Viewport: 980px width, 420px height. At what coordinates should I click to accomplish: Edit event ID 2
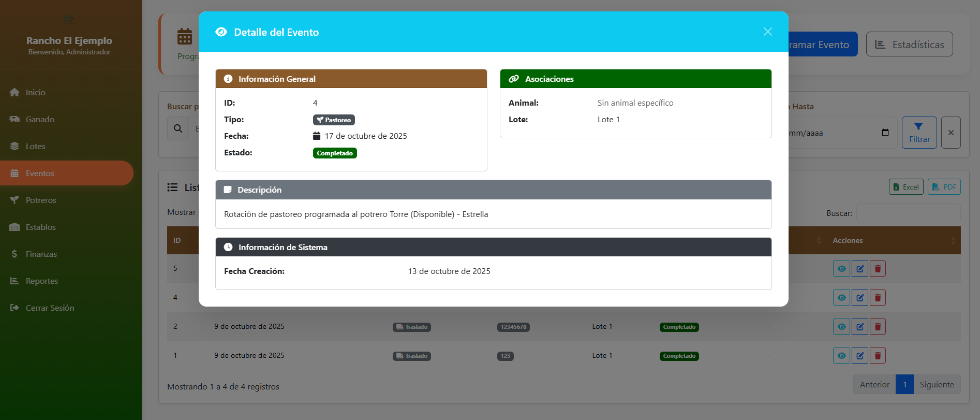[859, 326]
